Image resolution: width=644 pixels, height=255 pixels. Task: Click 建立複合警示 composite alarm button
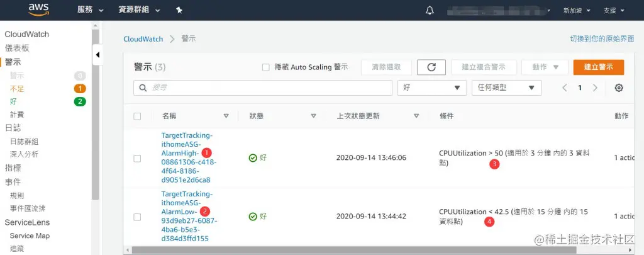(484, 67)
